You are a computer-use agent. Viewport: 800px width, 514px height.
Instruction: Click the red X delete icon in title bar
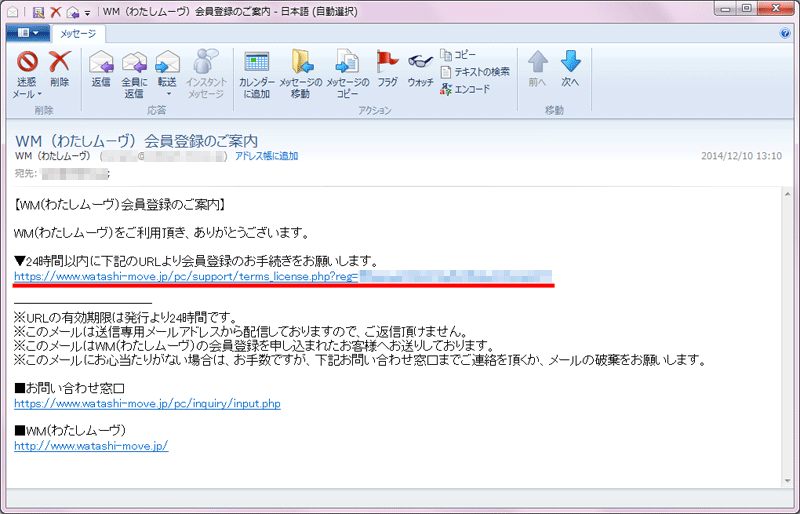click(x=56, y=12)
